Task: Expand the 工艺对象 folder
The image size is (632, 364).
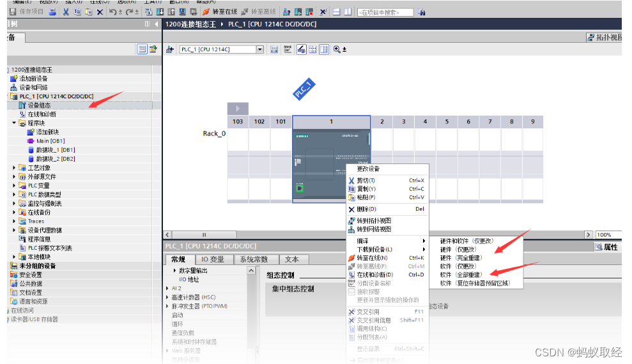Action: coord(14,167)
